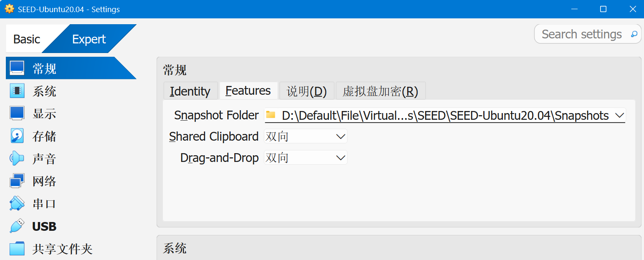
Task: Select the 存储 (Storage) disk icon
Action: tap(17, 136)
